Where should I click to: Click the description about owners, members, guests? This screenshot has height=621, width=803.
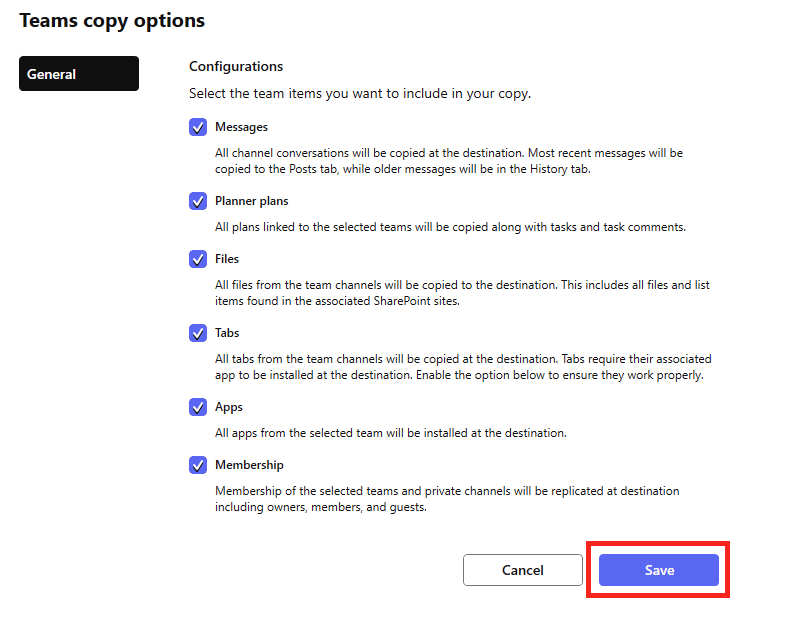click(447, 499)
